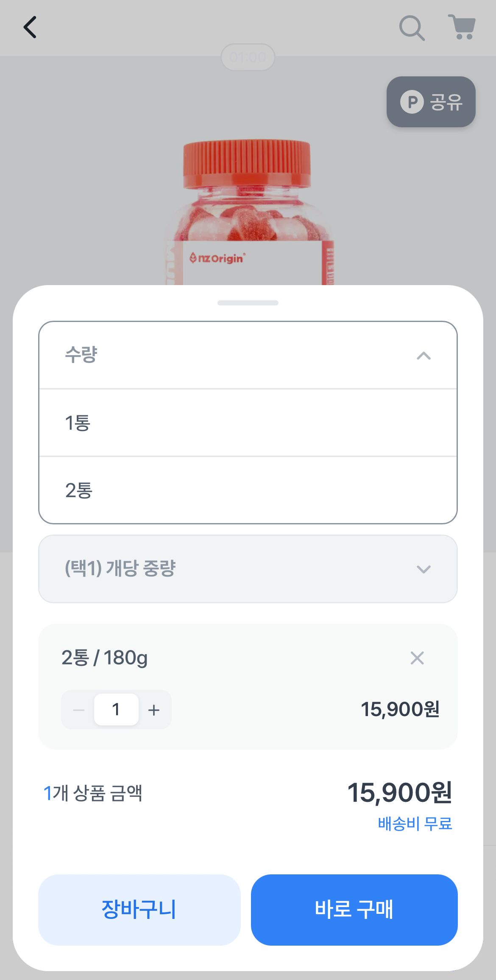Image resolution: width=496 pixels, height=980 pixels.
Task: Tap the 바로 구매 buy now button
Action: click(354, 910)
